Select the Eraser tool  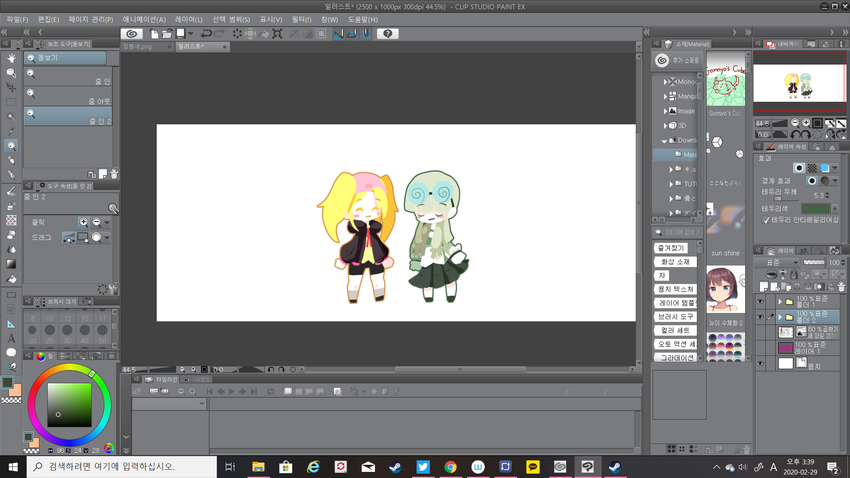click(x=11, y=235)
